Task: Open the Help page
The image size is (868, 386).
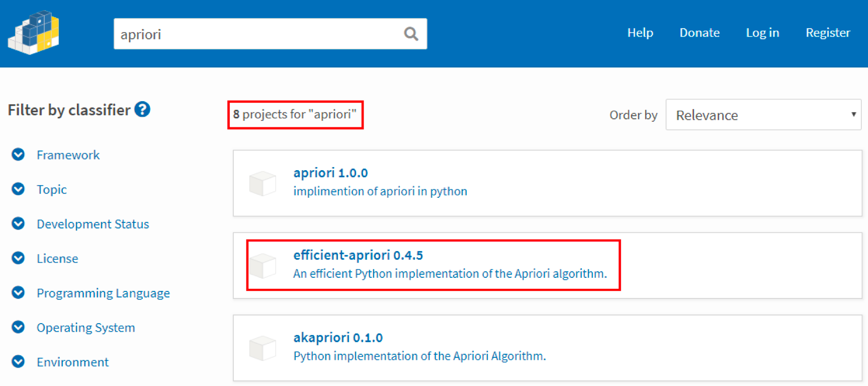Action: 640,33
